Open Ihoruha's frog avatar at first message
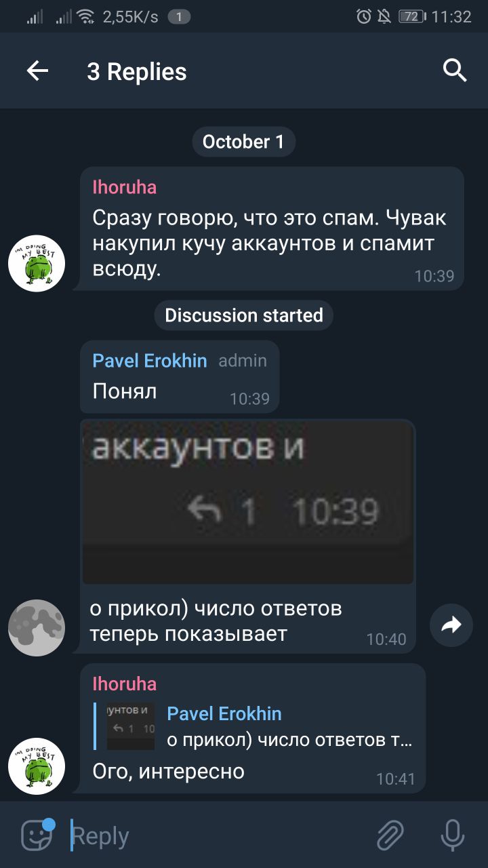The width and height of the screenshot is (488, 868). [x=37, y=264]
